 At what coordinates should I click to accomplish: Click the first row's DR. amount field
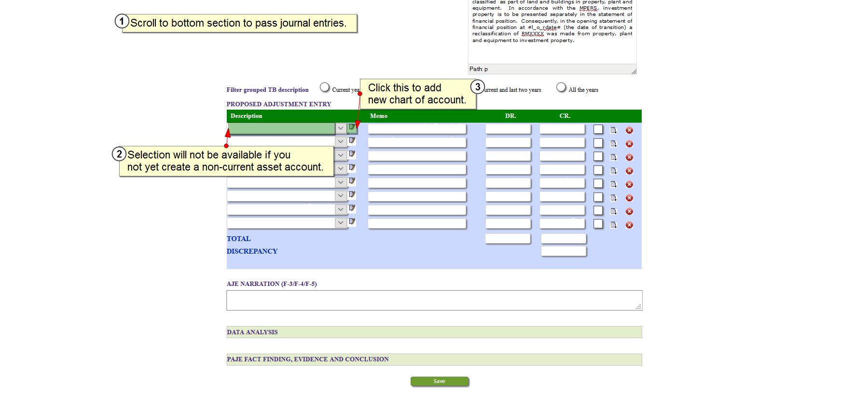[x=508, y=129]
